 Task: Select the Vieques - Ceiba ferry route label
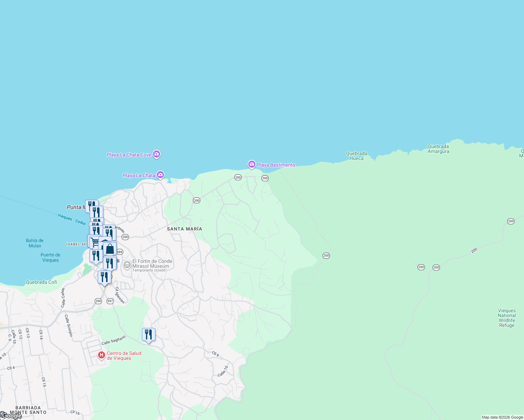pos(72,219)
